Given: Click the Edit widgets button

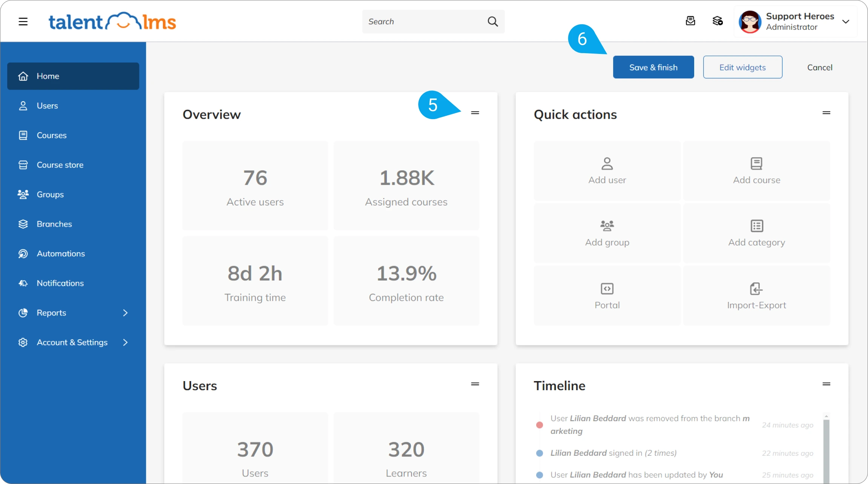Looking at the screenshot, I should click(x=742, y=67).
